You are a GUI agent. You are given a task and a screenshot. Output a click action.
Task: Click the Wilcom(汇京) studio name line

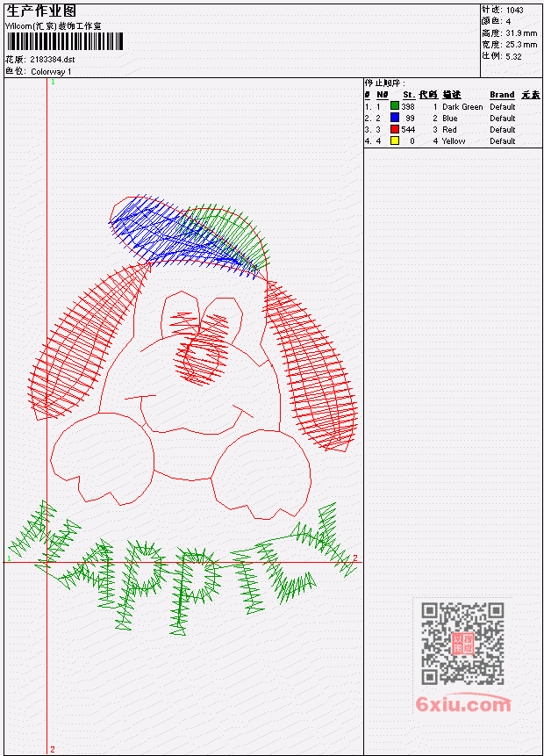tap(53, 26)
